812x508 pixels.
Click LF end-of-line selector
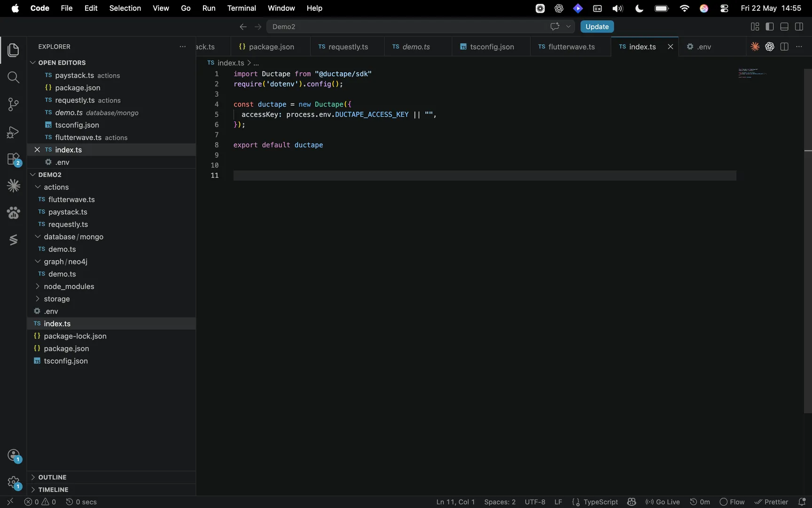click(558, 502)
